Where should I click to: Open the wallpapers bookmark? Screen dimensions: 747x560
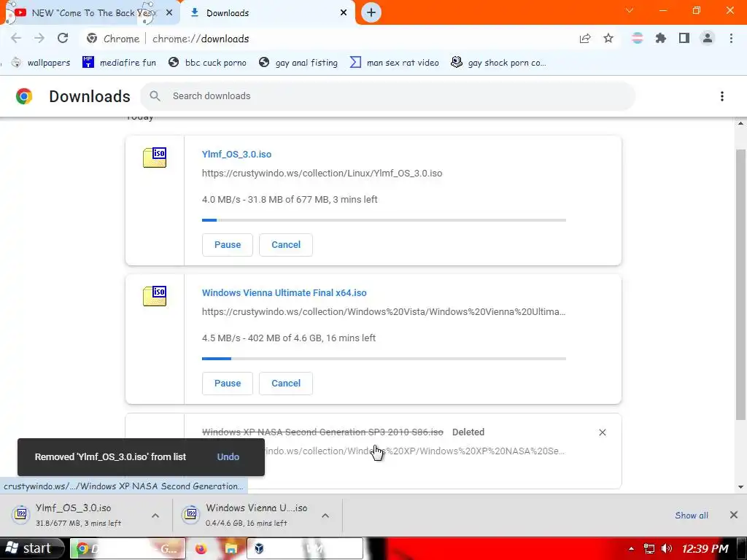[x=41, y=63]
